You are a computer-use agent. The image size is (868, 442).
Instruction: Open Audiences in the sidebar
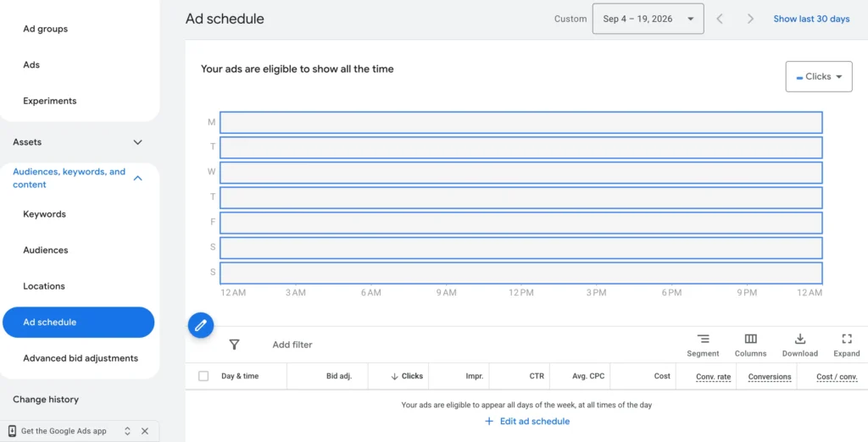[x=46, y=250]
